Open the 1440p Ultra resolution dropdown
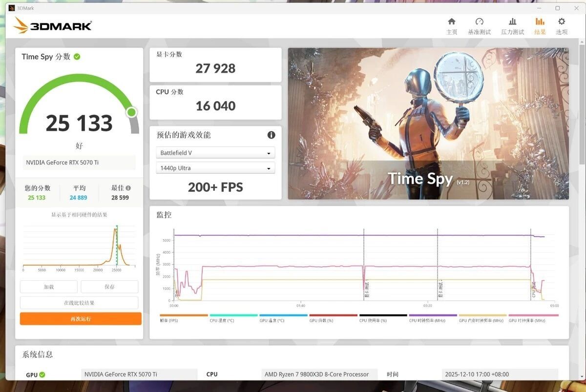Screen dimensions: 586x392 [215, 168]
